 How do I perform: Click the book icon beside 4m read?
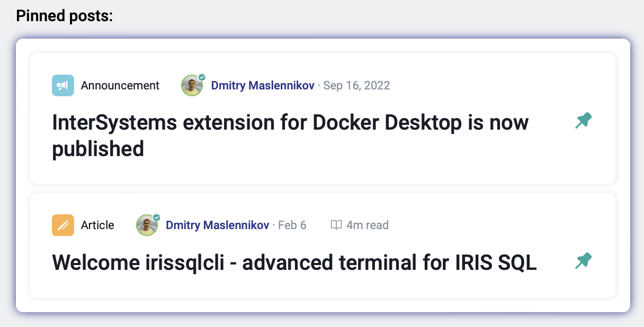tap(336, 225)
